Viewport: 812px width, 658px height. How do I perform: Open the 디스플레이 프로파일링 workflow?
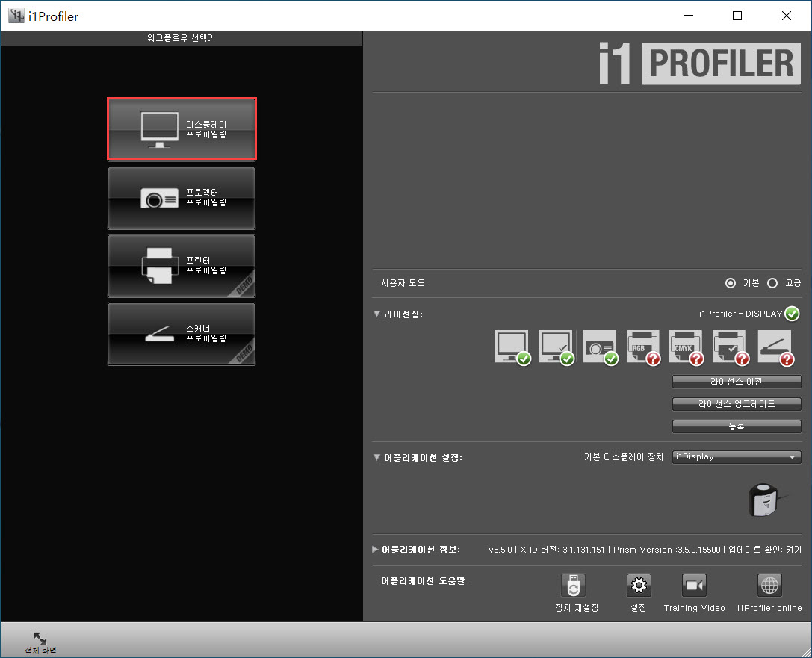182,129
